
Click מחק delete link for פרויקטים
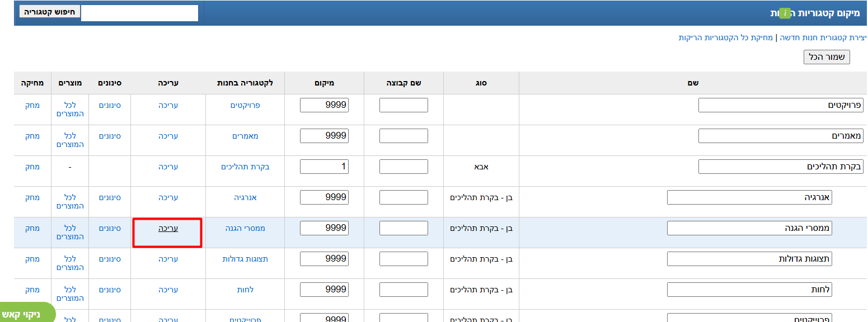32,105
